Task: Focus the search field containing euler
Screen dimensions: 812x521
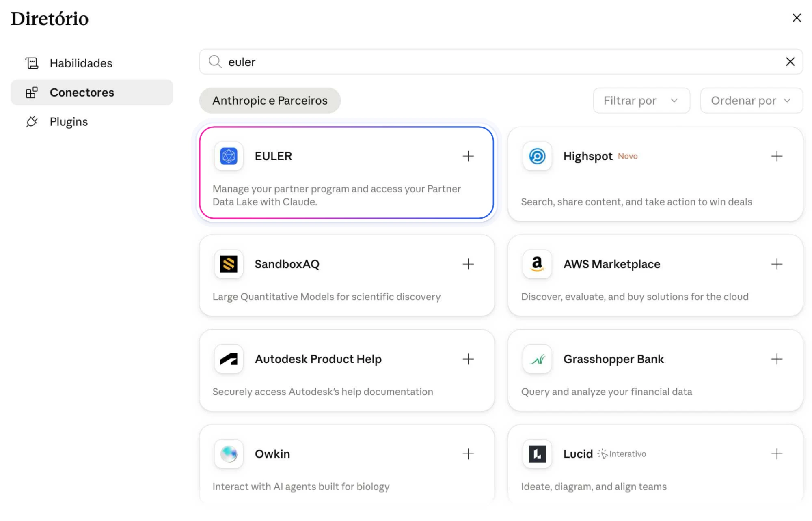Action: (x=501, y=62)
